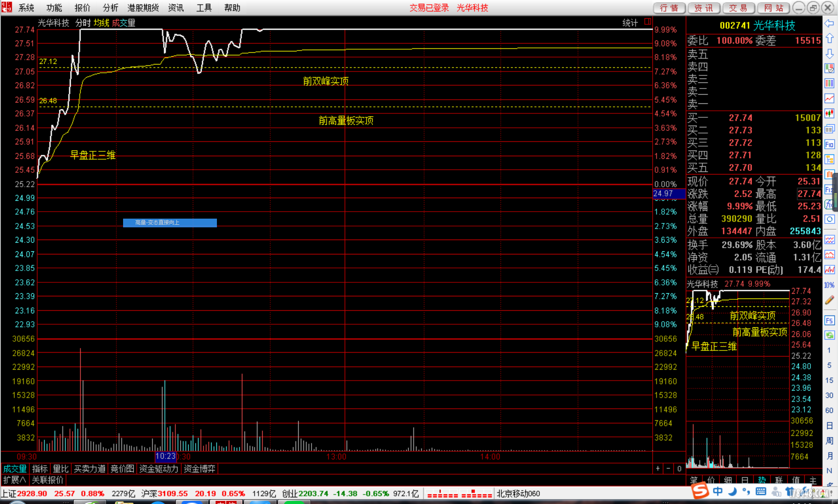Image resolution: width=838 pixels, height=504 pixels.
Task: Click the 资讯 button at top right
Action: [704, 8]
